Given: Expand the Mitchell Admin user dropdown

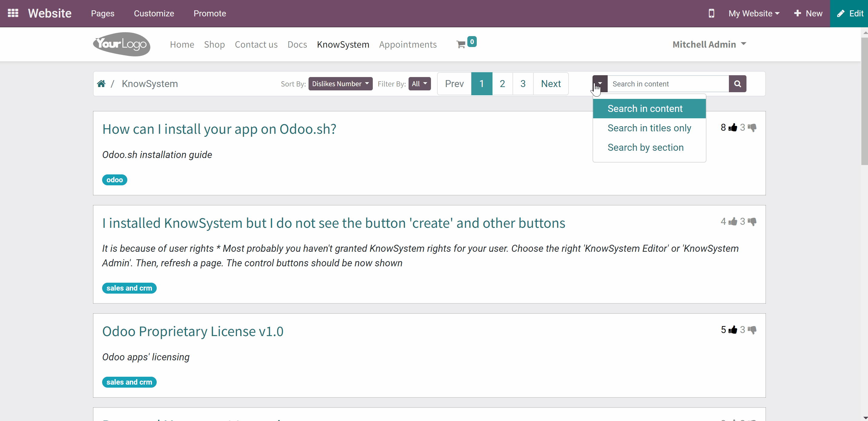Looking at the screenshot, I should [x=709, y=44].
